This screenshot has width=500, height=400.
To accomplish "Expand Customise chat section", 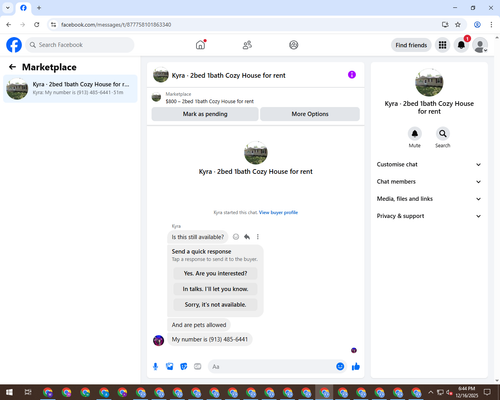I will (x=429, y=164).
